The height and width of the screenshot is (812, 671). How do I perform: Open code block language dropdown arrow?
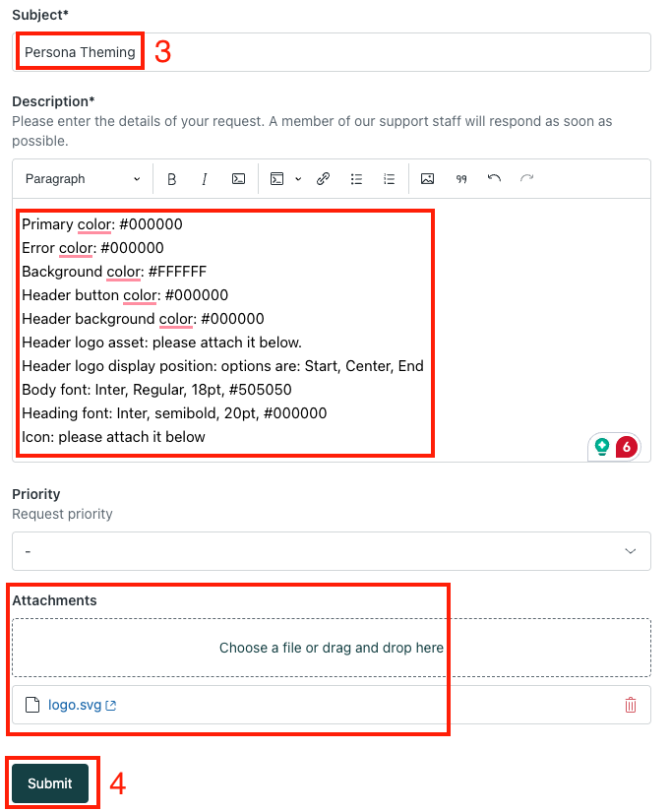click(x=298, y=179)
